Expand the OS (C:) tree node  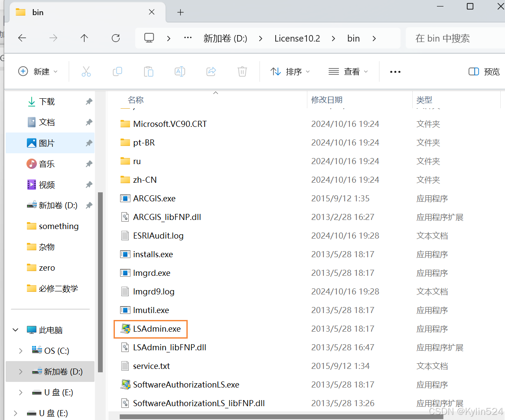pos(21,351)
